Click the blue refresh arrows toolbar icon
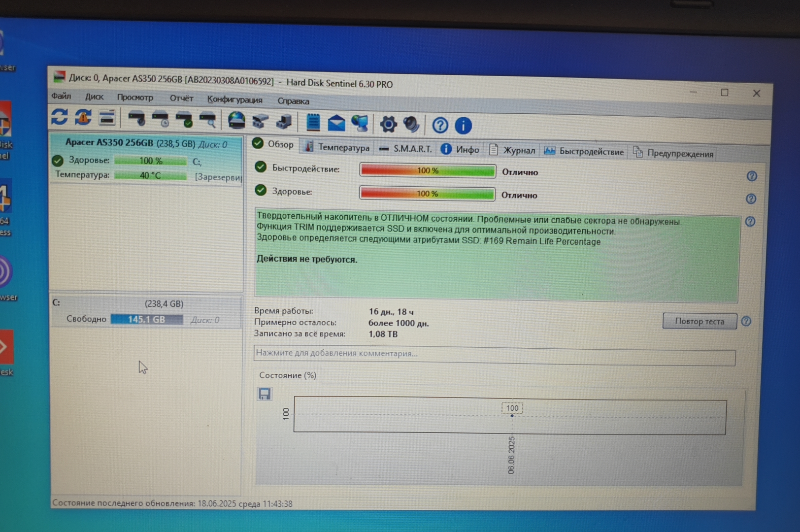Image resolution: width=800 pixels, height=532 pixels. coord(60,117)
